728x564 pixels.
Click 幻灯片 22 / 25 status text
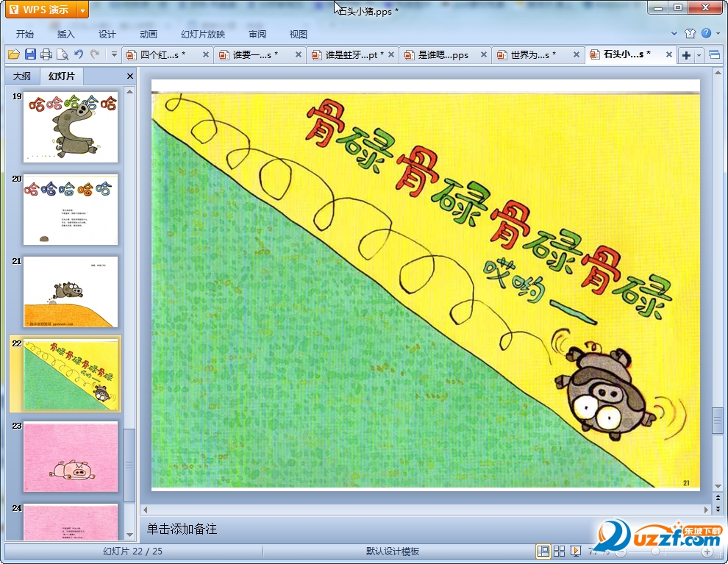pos(132,551)
